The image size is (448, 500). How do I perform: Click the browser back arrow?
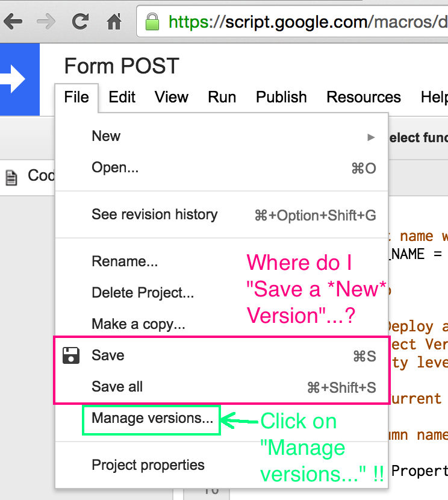click(13, 22)
